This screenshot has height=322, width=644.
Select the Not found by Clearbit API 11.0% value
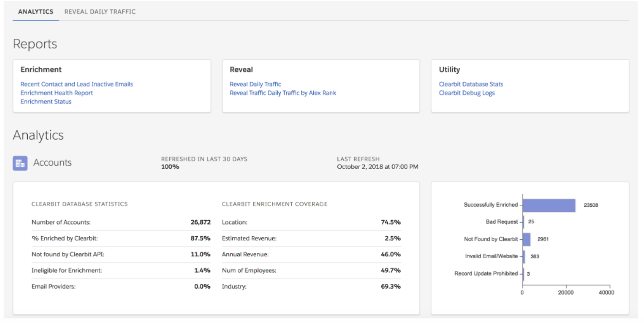pos(201,254)
